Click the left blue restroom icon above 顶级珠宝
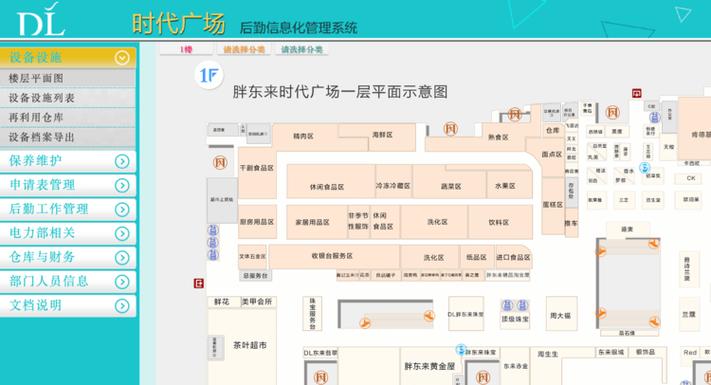The width and height of the screenshot is (711, 385). click(x=507, y=305)
